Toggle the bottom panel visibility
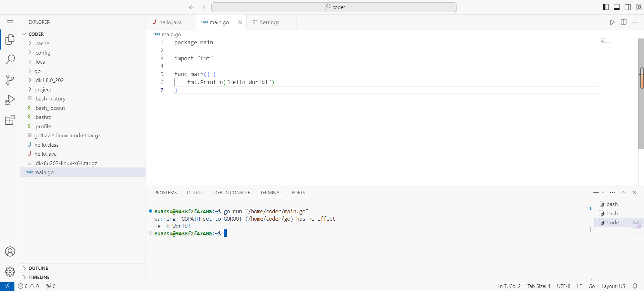Screen dimensions: 644x291 (x=616, y=7)
